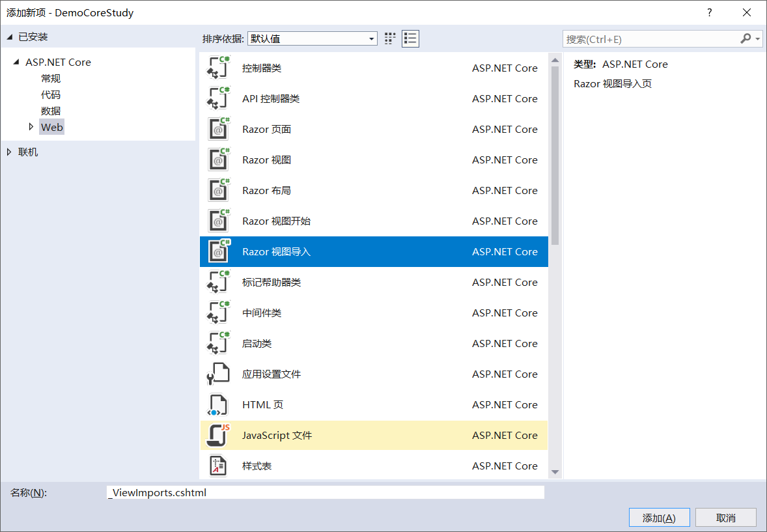Image resolution: width=767 pixels, height=532 pixels.
Task: Select the Web category
Action: click(52, 127)
